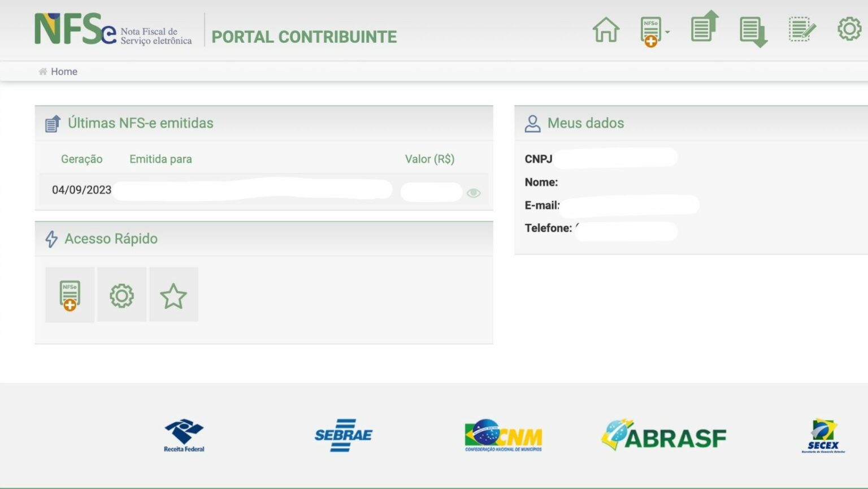Click the Últimas NFS-e emitidas panel header
The height and width of the screenshot is (489, 868).
click(140, 123)
